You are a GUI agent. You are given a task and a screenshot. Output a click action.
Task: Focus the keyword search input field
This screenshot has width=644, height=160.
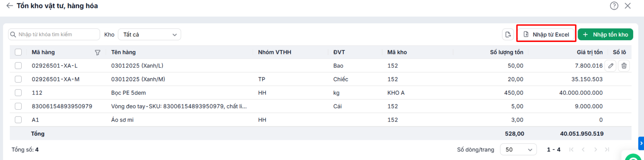pos(54,35)
